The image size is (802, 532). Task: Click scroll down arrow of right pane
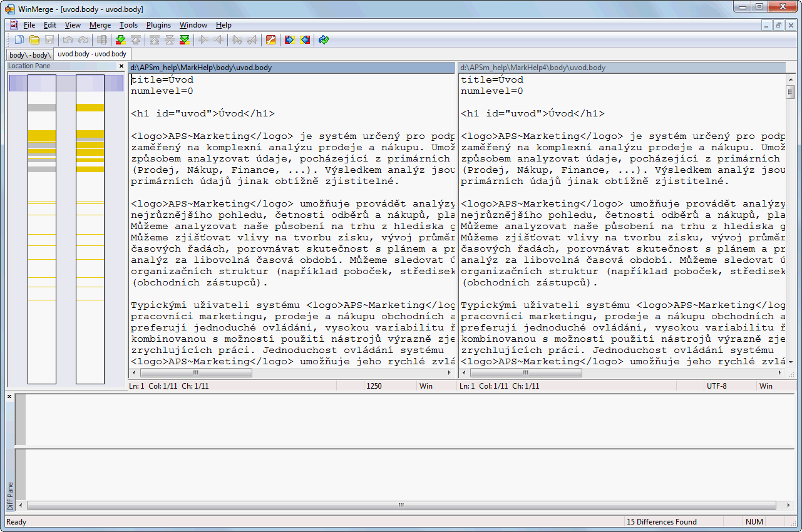coord(791,362)
